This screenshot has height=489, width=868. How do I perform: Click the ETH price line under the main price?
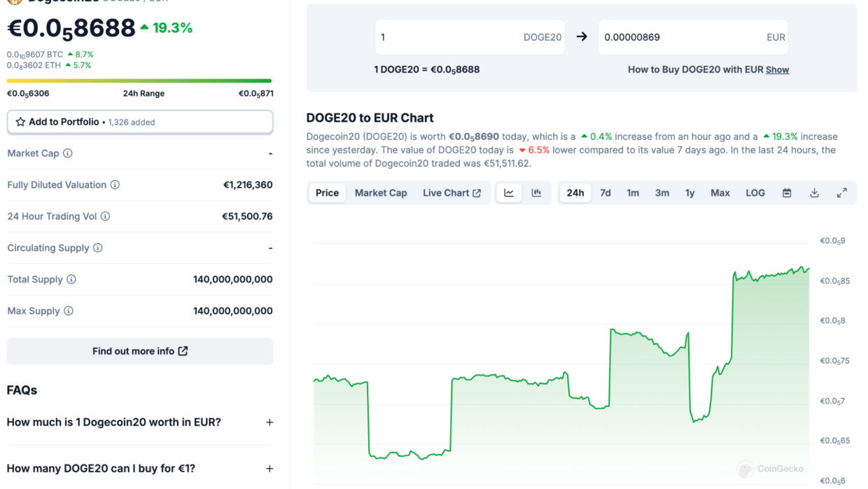[x=49, y=65]
